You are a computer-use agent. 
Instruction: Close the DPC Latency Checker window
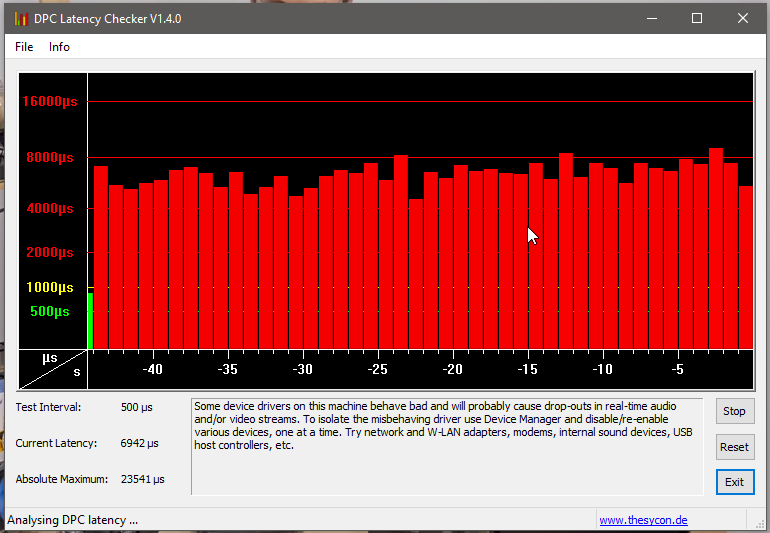(x=742, y=19)
